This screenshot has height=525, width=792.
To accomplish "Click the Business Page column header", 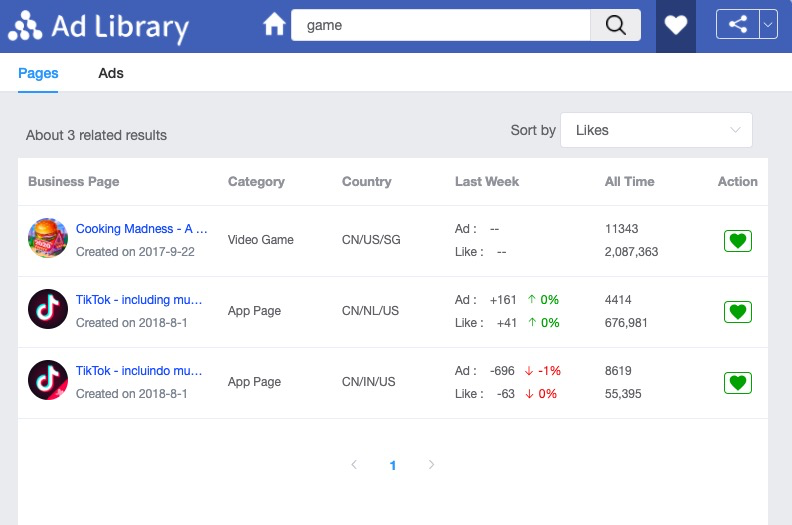I will (74, 181).
